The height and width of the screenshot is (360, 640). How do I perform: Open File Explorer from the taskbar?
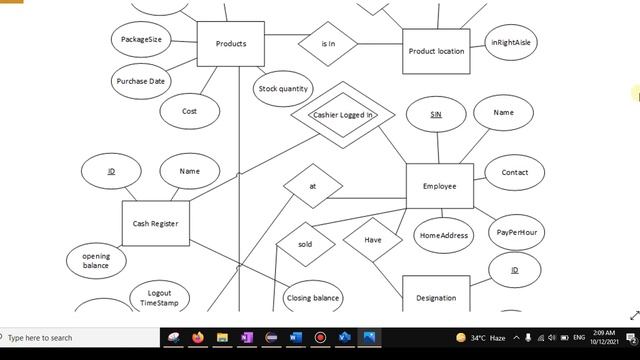(x=222, y=338)
